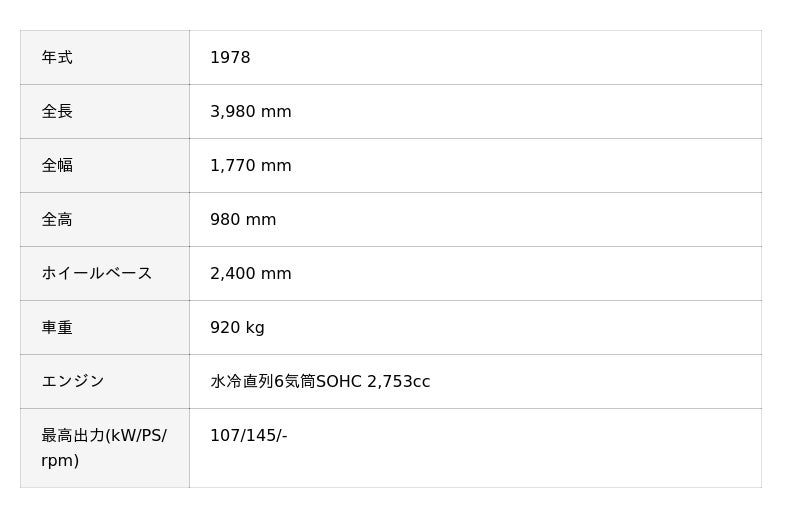Click the mm unit after 3,980
Viewport: 800px width, 518px height.
pos(276,112)
